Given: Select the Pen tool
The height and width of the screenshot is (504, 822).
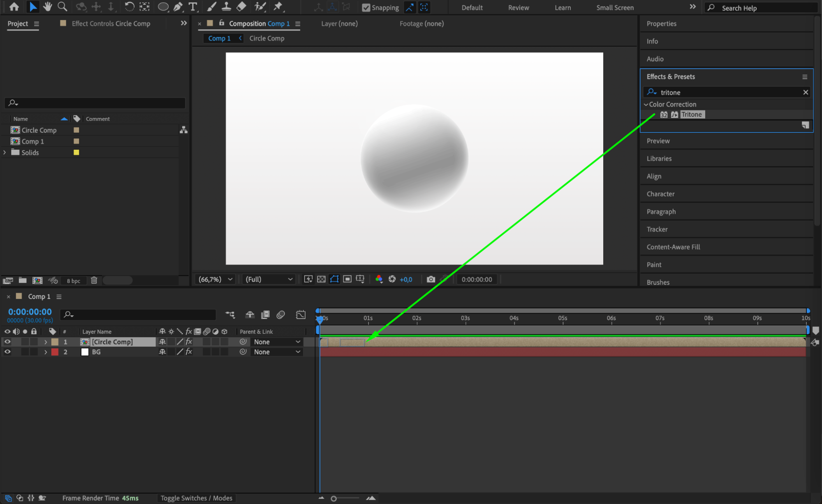Looking at the screenshot, I should [x=178, y=7].
